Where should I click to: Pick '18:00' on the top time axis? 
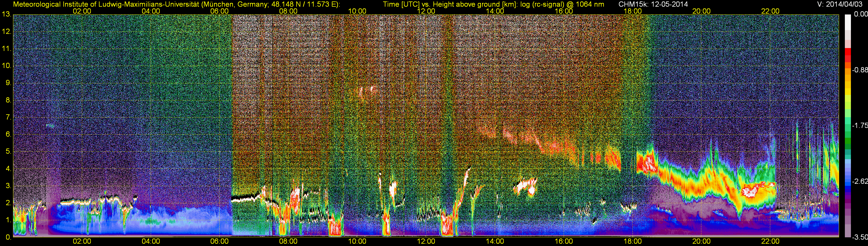click(632, 11)
